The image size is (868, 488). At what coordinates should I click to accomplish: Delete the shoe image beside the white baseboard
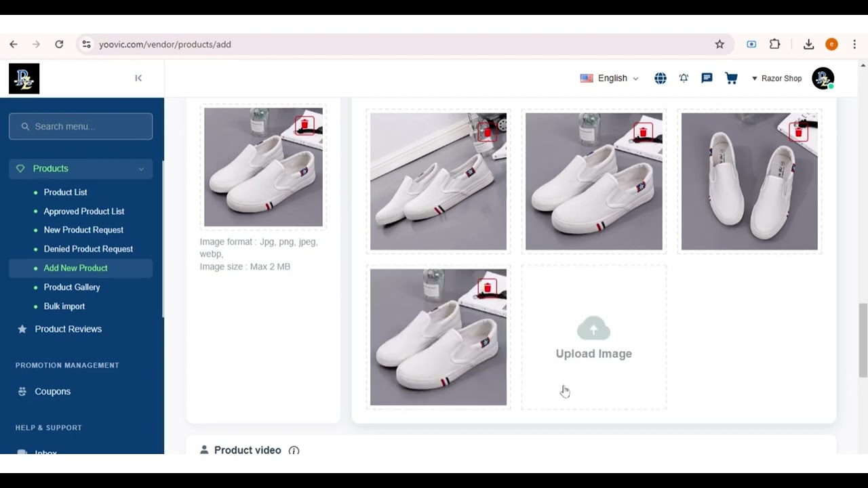[488, 131]
